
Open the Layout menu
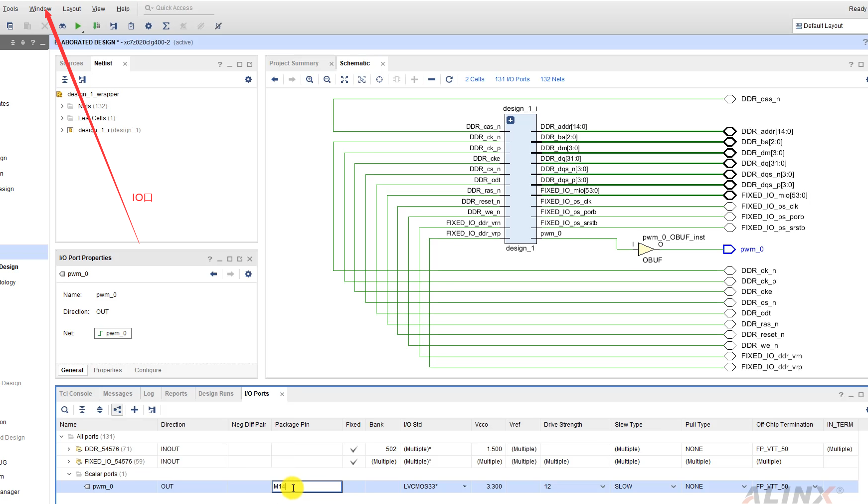coord(72,9)
